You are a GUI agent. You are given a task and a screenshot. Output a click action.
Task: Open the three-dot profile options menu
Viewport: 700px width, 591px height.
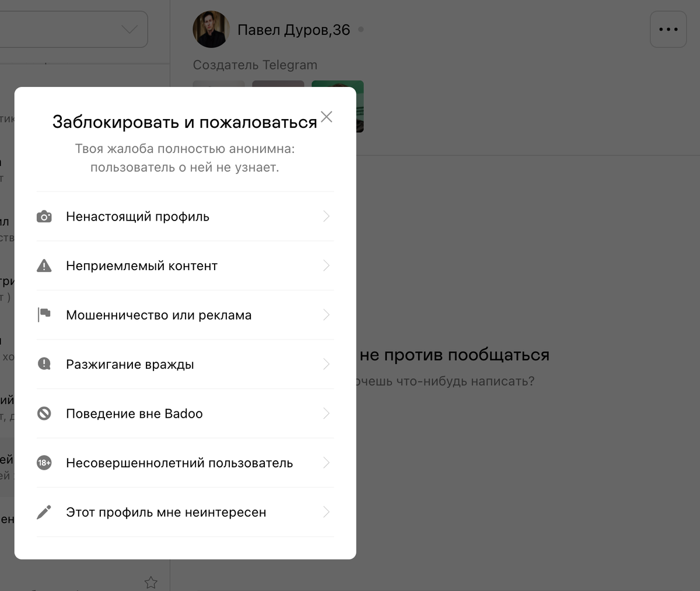click(668, 29)
